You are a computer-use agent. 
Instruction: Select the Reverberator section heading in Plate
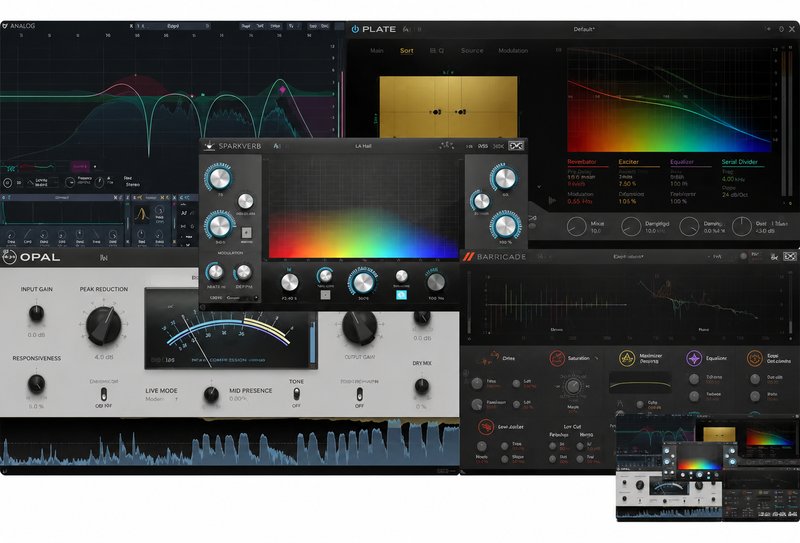(x=582, y=162)
